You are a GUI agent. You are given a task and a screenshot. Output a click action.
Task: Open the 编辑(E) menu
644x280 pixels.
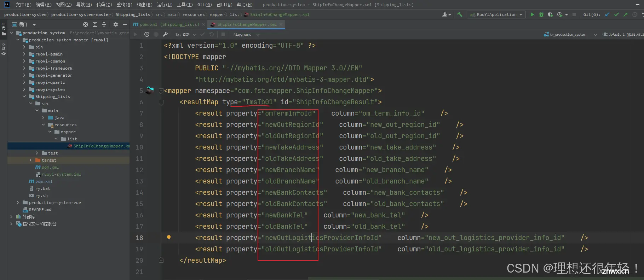pos(44,5)
